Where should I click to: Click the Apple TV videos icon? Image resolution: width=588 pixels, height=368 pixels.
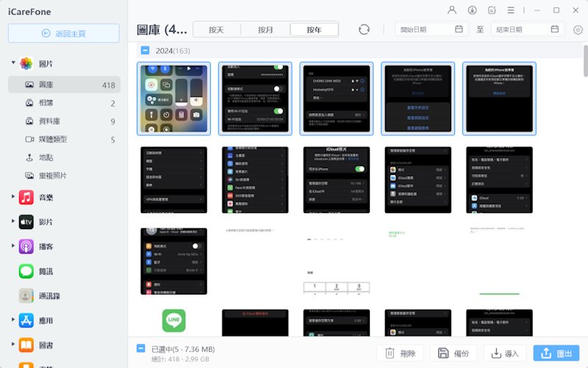click(26, 222)
